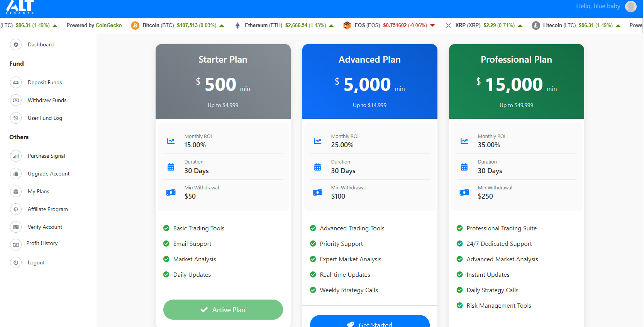Open My Plans in the sidebar
The width and height of the screenshot is (644, 327).
coord(38,192)
